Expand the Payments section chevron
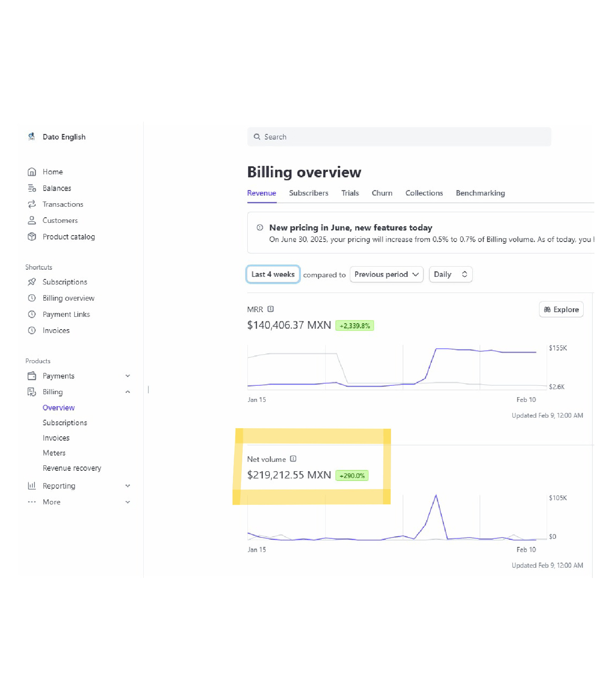This screenshot has height=700, width=610. (x=128, y=376)
